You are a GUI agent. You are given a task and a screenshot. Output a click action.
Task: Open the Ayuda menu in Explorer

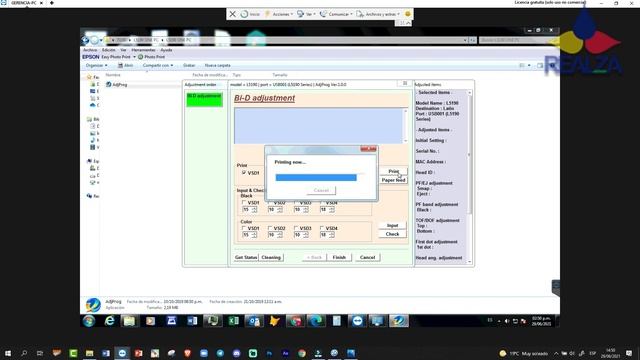pos(166,50)
